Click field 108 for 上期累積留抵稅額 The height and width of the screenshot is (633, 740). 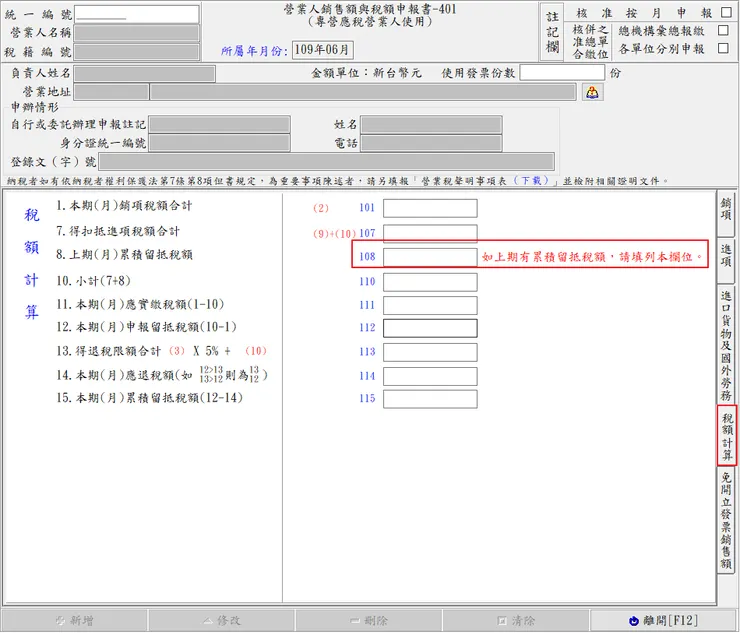coord(430,257)
